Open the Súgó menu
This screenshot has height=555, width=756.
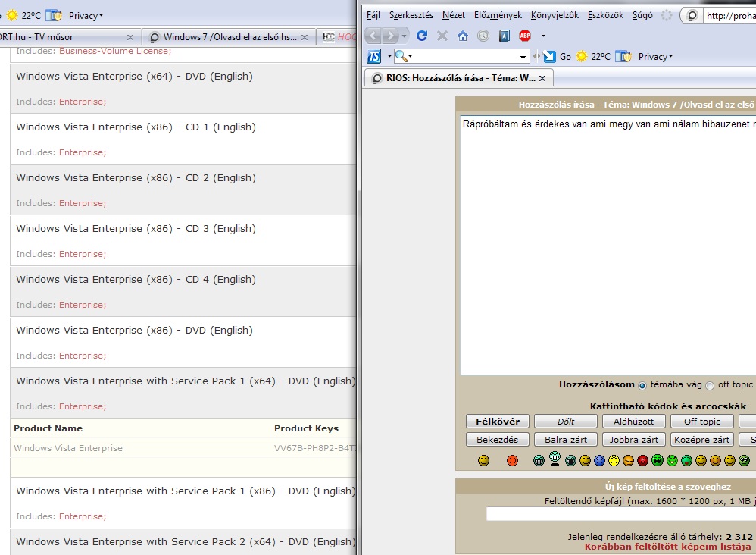point(642,15)
